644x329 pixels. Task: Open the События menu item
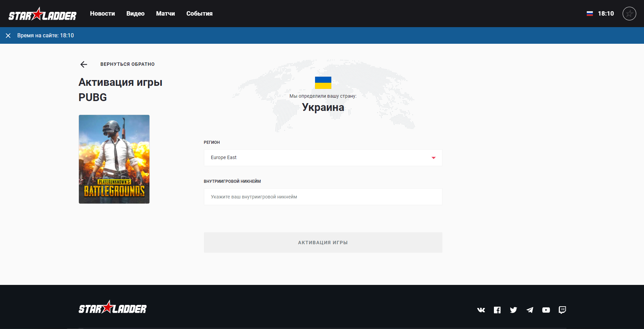pyautogui.click(x=200, y=14)
